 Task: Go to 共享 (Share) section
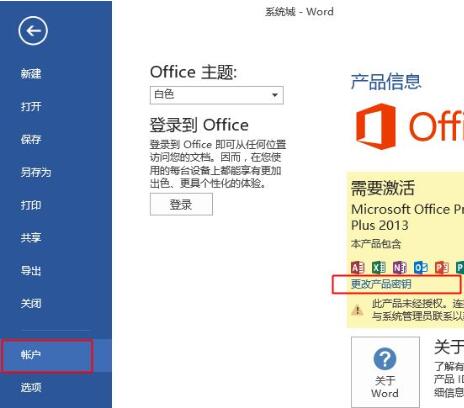click(31, 238)
